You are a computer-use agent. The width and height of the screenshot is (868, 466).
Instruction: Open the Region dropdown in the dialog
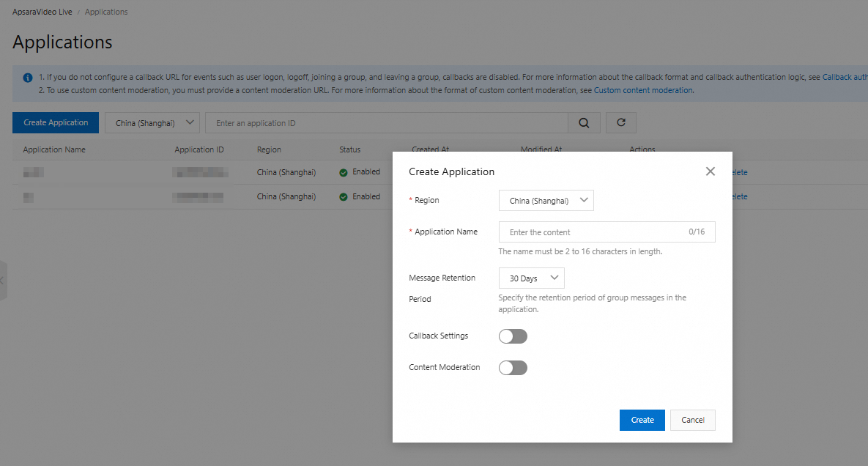point(546,201)
